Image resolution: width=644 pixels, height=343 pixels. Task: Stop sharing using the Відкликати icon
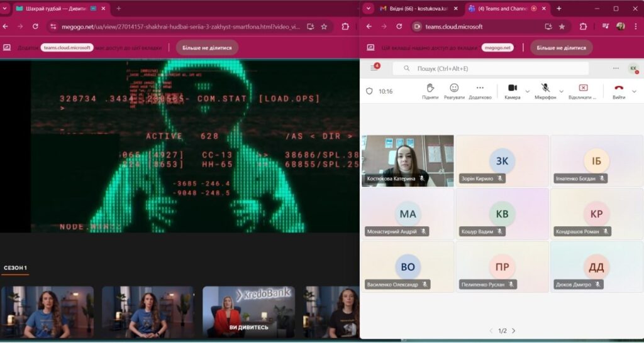[x=582, y=90]
